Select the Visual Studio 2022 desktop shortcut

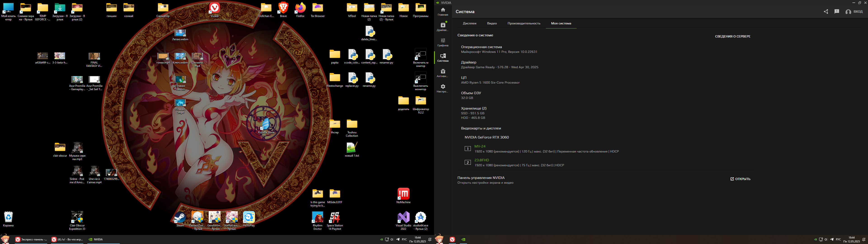(403, 221)
